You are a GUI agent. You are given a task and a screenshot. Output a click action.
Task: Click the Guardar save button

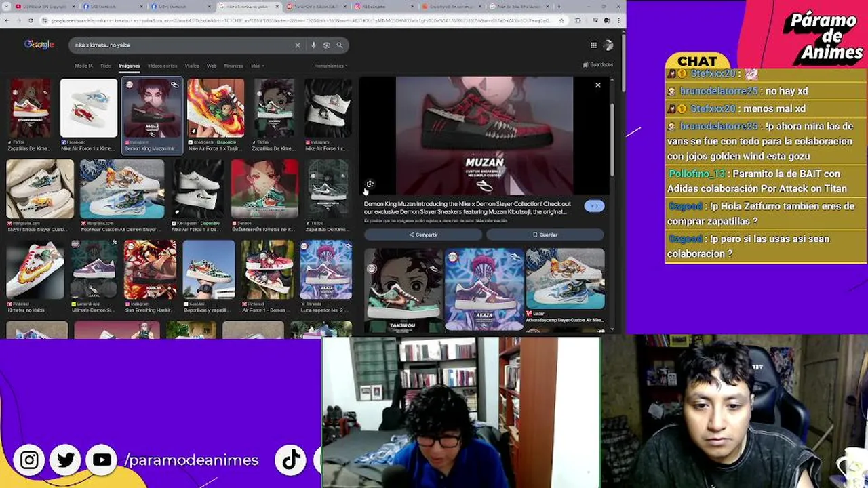[x=545, y=235]
